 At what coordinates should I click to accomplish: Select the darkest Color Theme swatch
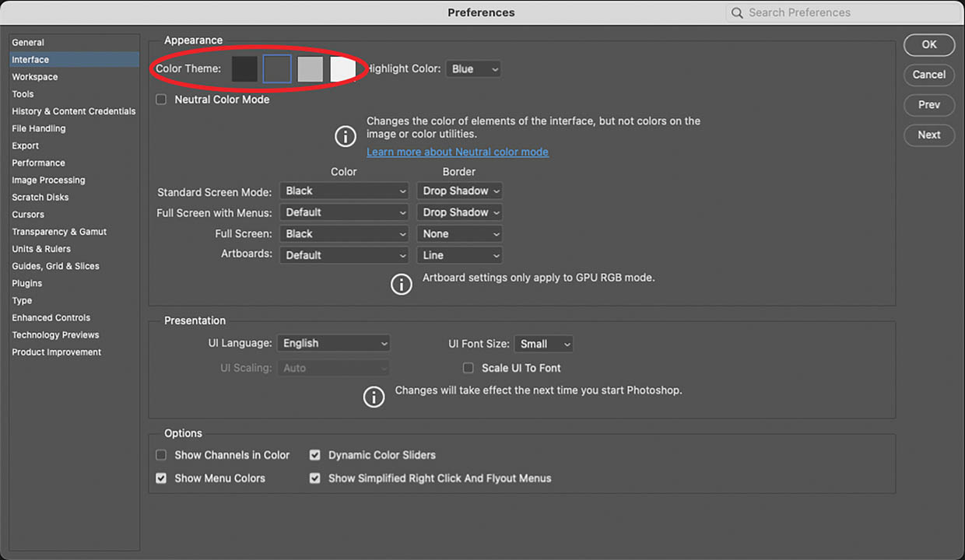[x=244, y=68]
